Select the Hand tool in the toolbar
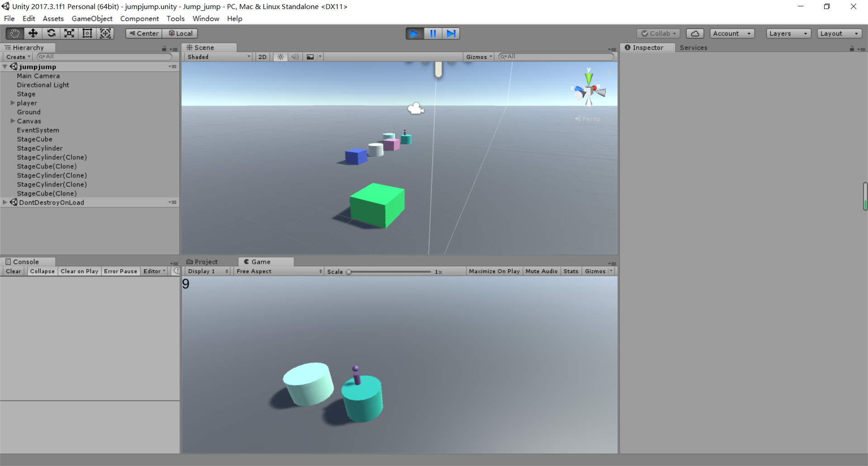 [14, 33]
